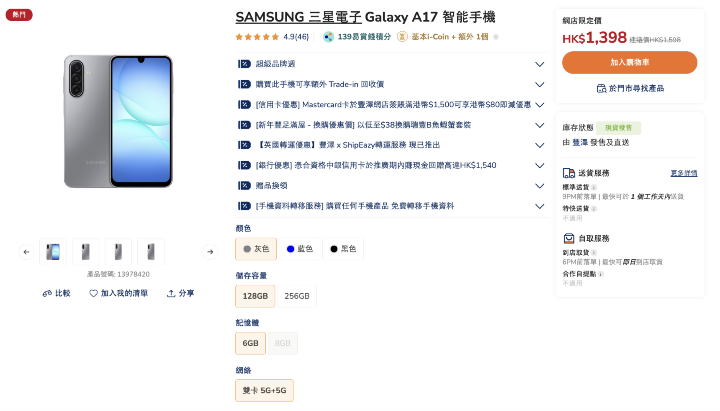Select 6GB memory option
This screenshot has height=411, width=720.
(x=250, y=343)
